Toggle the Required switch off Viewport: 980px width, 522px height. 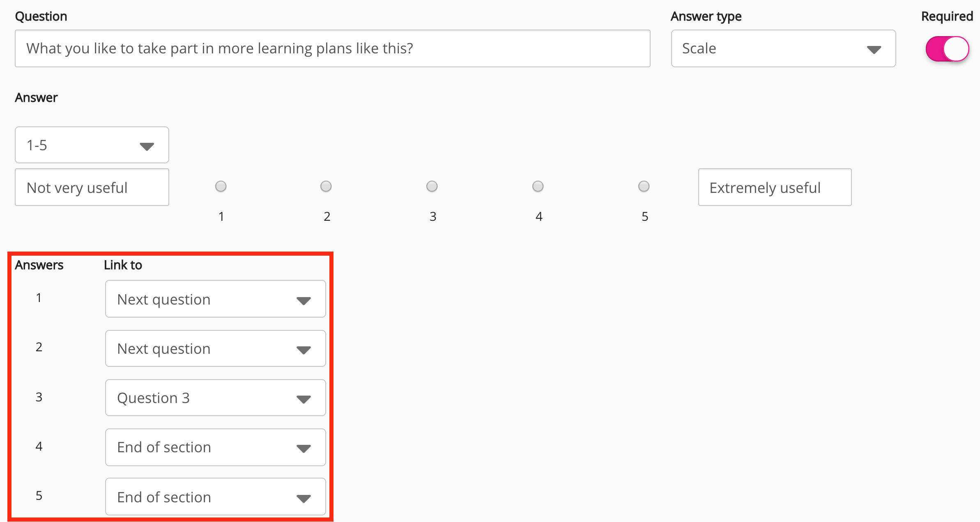947,49
